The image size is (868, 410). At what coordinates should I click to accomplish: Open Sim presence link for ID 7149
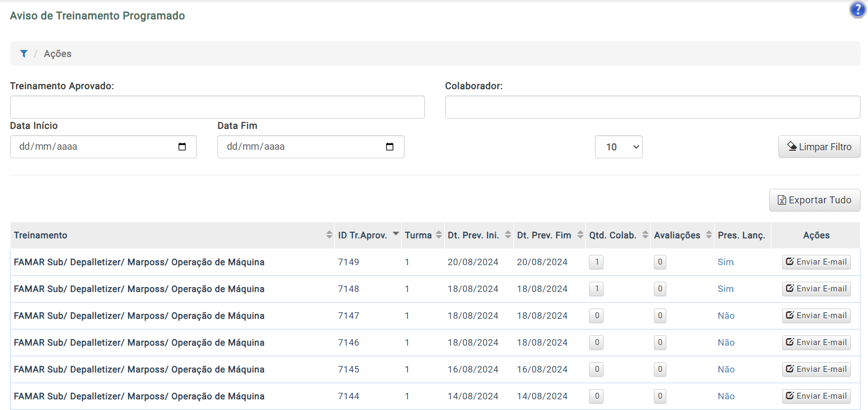[725, 262]
